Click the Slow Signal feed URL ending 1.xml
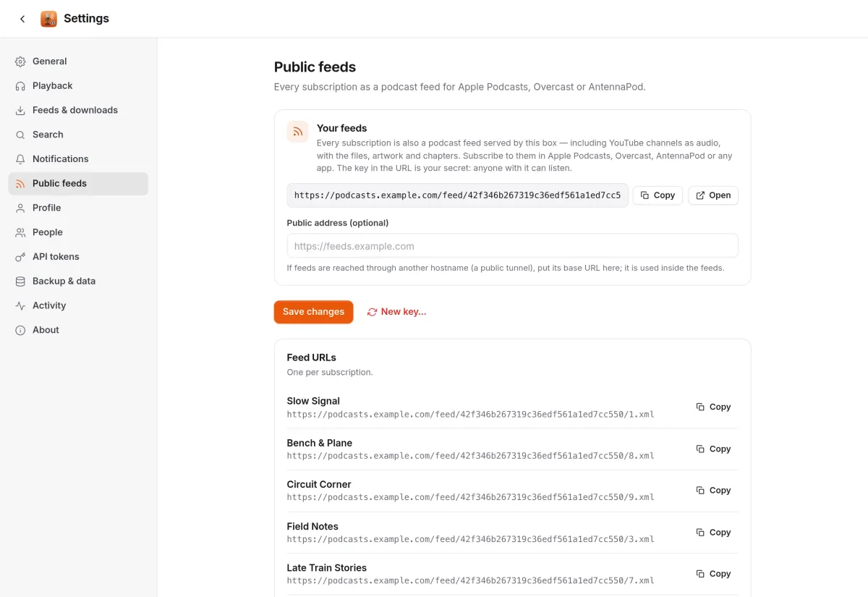 (471, 415)
